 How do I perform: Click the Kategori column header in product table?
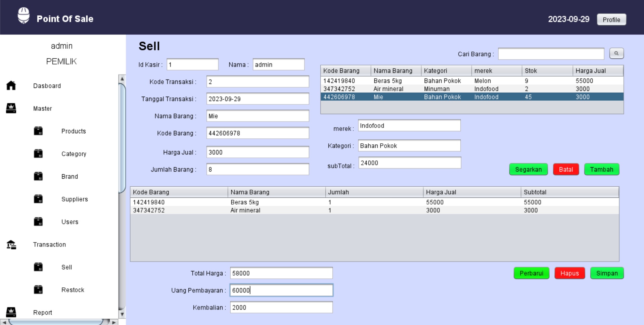[447, 71]
